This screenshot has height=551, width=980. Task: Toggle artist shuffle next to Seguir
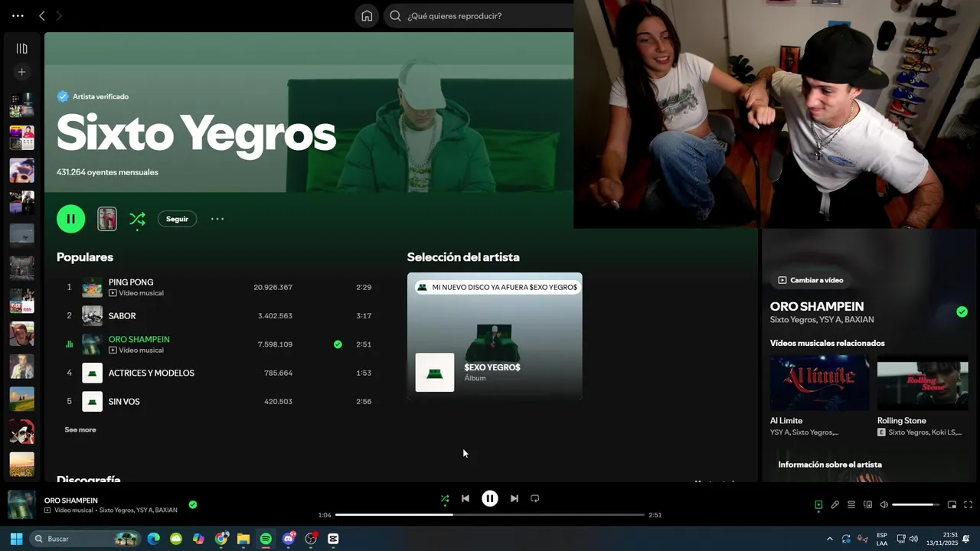[137, 220]
